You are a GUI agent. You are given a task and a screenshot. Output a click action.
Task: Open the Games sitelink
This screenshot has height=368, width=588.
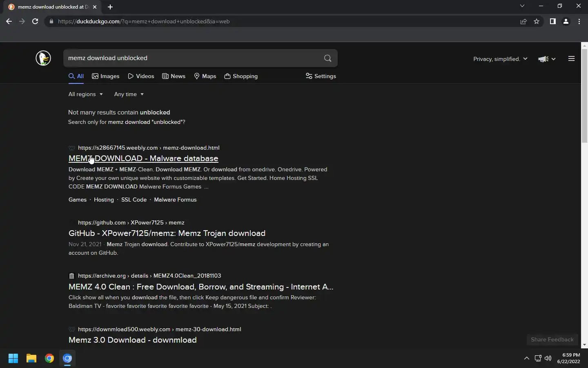[78, 200]
